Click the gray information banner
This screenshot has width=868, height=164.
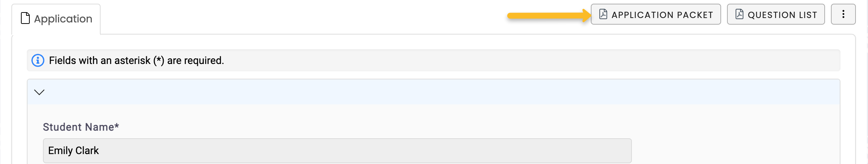pos(434,60)
